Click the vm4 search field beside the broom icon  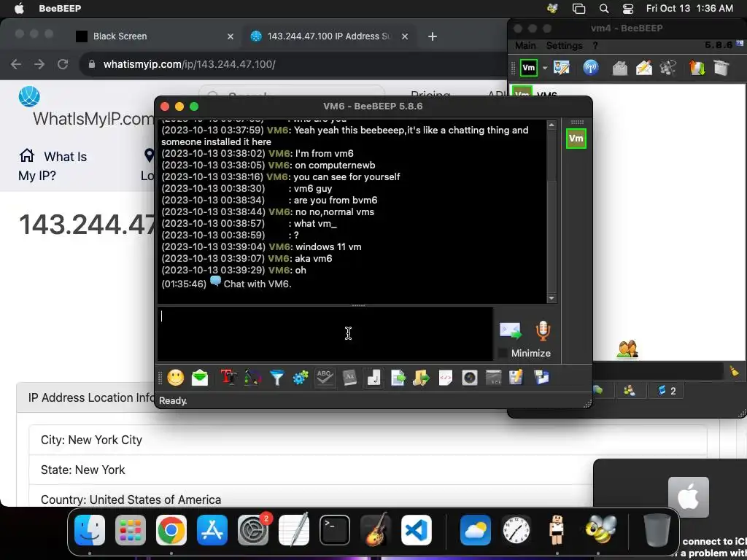pyautogui.click(x=657, y=371)
